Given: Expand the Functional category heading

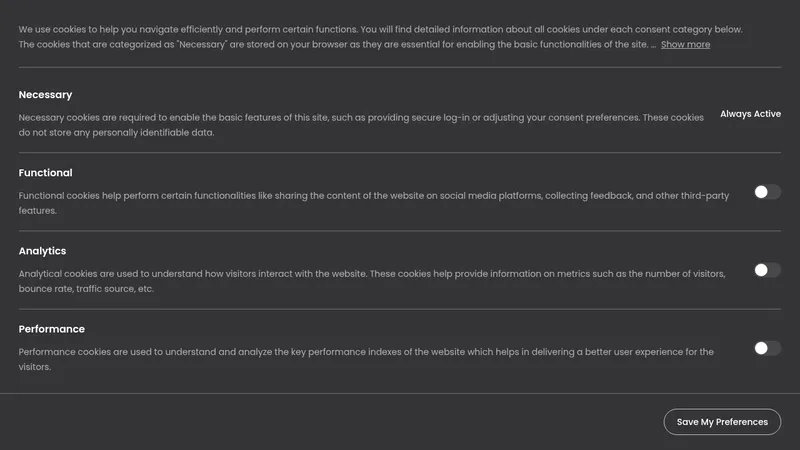Looking at the screenshot, I should click(45, 173).
